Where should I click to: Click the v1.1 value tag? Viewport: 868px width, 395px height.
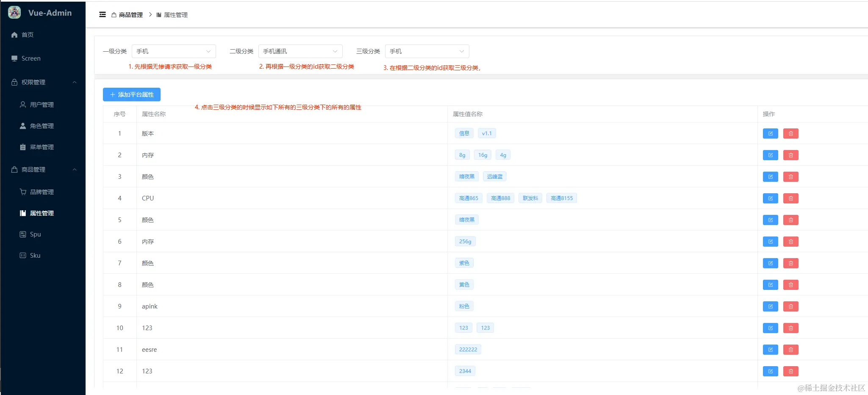point(487,134)
